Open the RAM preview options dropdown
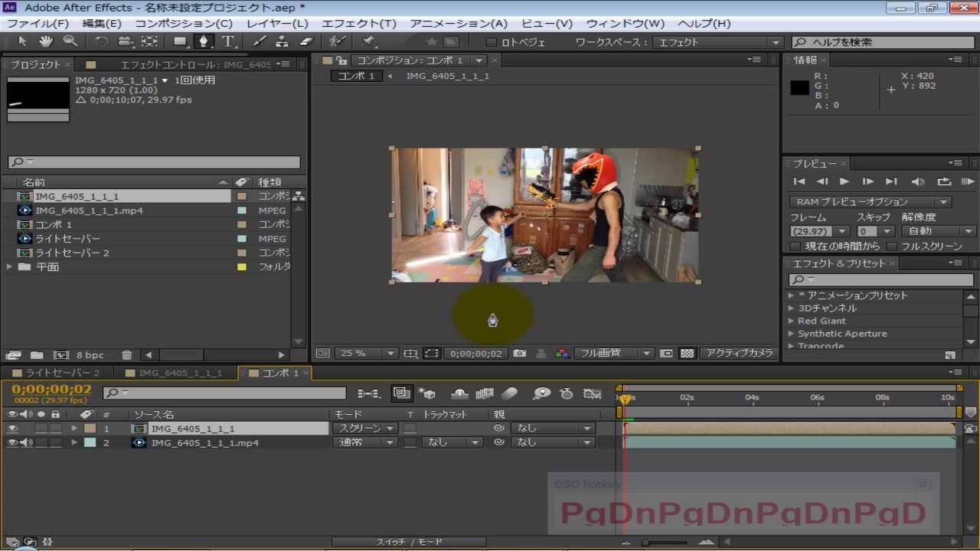 tap(871, 202)
